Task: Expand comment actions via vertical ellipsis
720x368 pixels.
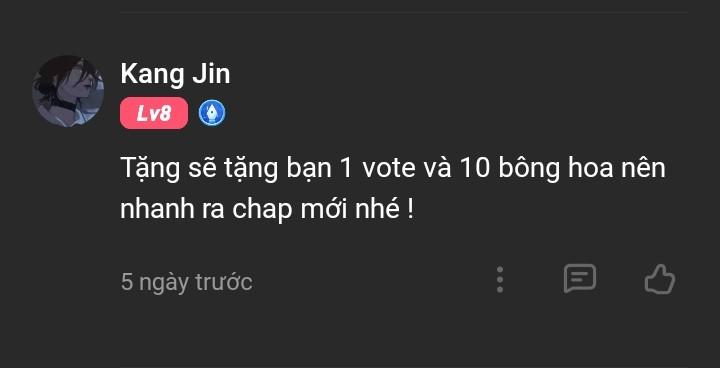Action: 500,279
